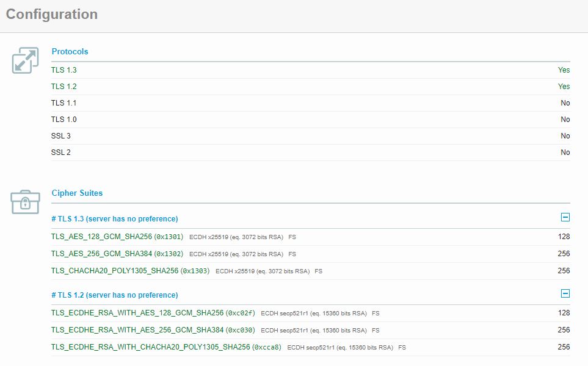Open the TLS 1.2 server preference heading
This screenshot has width=588, height=366.
point(114,295)
